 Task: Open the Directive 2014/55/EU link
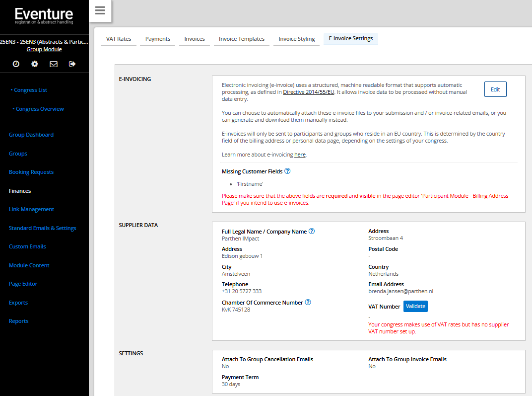click(x=309, y=92)
